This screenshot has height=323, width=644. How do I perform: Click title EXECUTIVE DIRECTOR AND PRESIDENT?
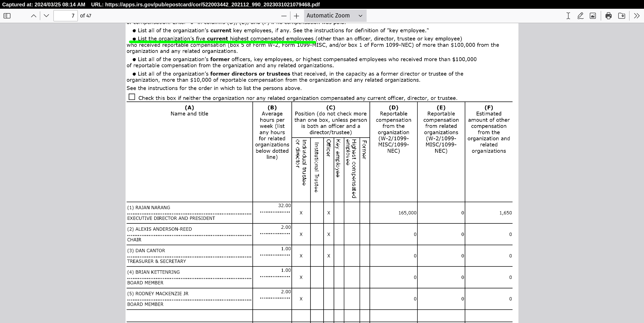[x=171, y=218]
